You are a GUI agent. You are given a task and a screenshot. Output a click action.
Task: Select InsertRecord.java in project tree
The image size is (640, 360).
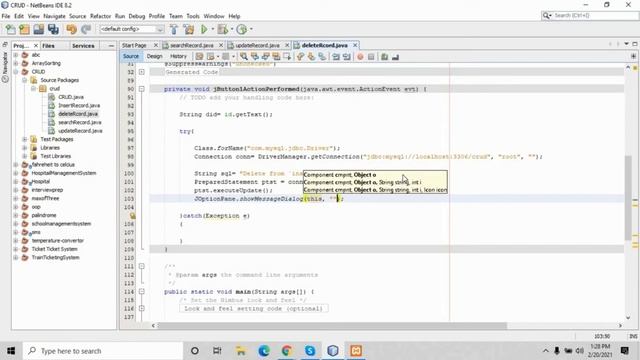[79, 106]
